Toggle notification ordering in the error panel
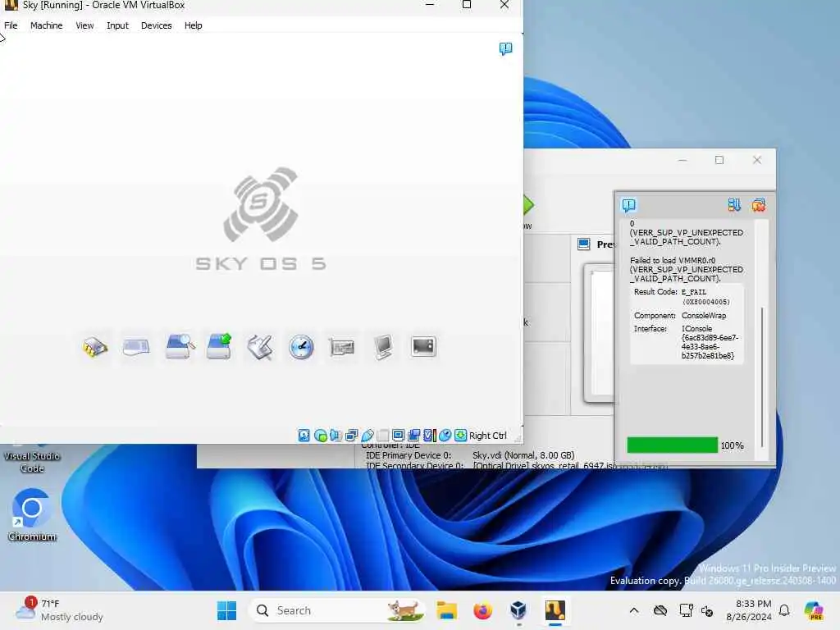Screen dimensions: 840x630 click(x=734, y=205)
